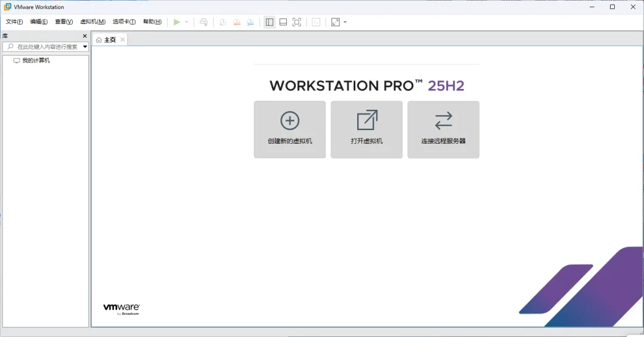Viewport: 644px width, 337px height.
Task: Close the 主页 tab
Action: click(x=122, y=40)
